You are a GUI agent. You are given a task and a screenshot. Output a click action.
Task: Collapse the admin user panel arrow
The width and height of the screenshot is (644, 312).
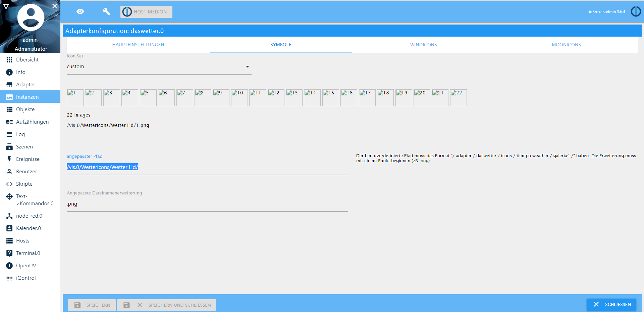tap(6, 6)
